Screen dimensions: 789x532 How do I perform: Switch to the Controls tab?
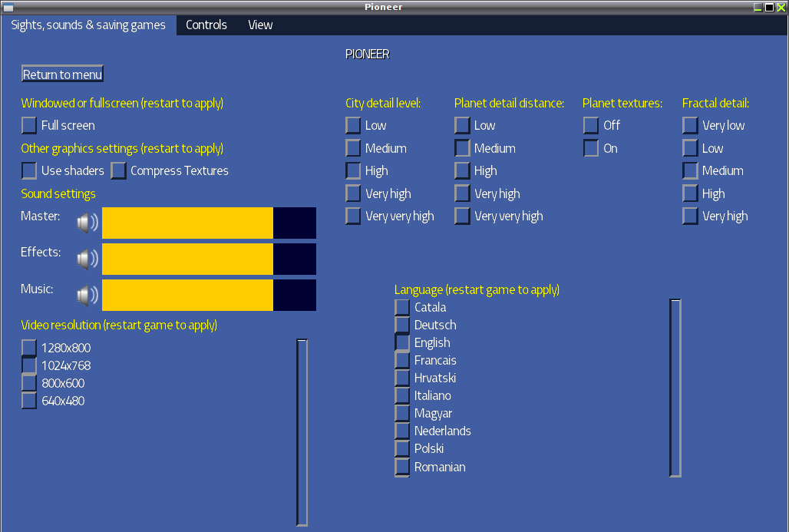click(206, 25)
